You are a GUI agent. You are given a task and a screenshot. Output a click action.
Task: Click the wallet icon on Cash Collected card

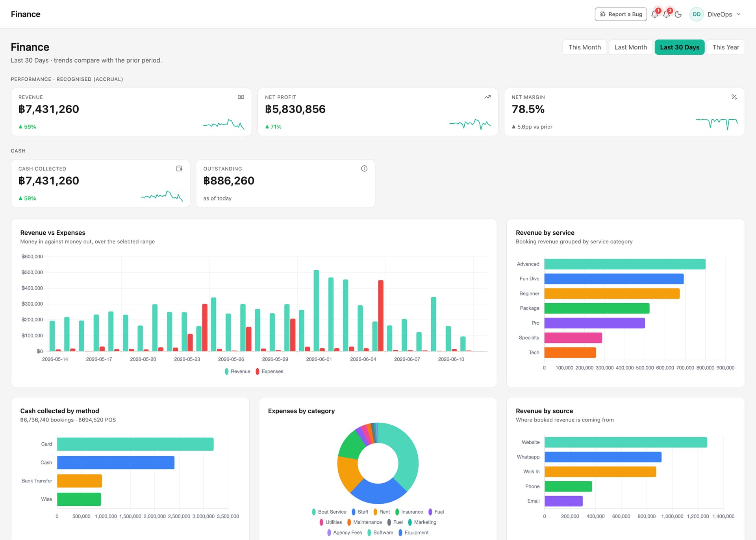point(180,169)
